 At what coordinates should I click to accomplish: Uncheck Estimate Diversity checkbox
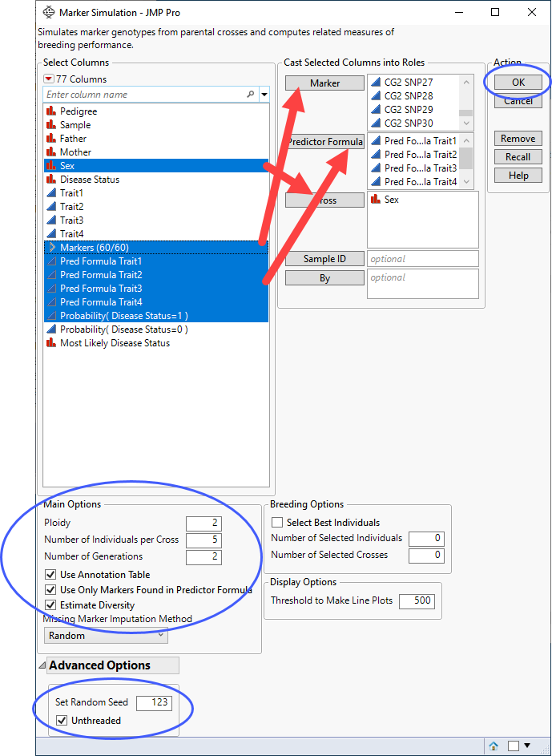pyautogui.click(x=50, y=605)
